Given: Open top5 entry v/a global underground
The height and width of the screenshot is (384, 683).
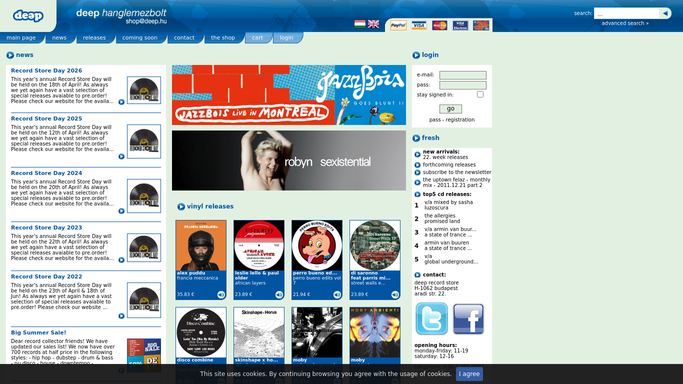Looking at the screenshot, I should click(451, 259).
